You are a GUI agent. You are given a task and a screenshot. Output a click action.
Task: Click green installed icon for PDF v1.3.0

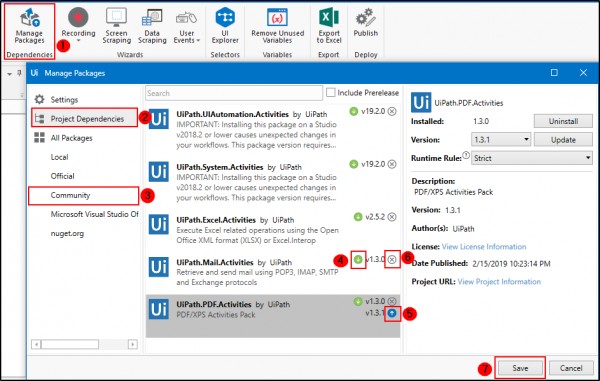[x=358, y=301]
